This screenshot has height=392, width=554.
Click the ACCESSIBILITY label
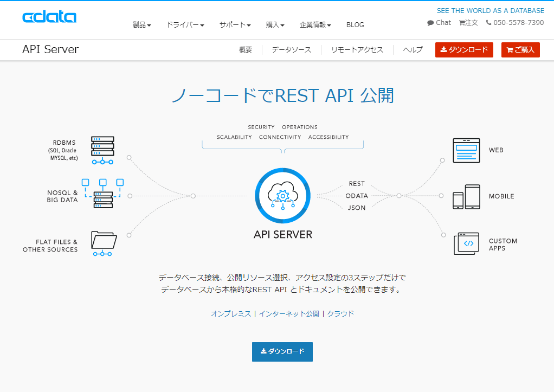coord(328,137)
